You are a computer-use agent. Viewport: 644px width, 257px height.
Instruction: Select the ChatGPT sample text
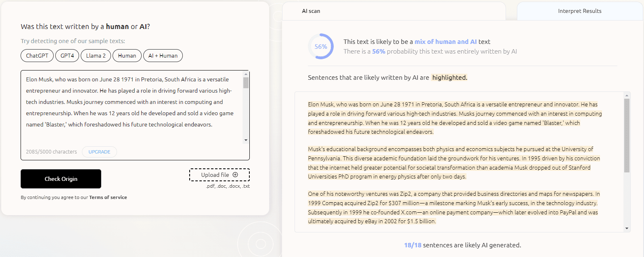(x=37, y=56)
